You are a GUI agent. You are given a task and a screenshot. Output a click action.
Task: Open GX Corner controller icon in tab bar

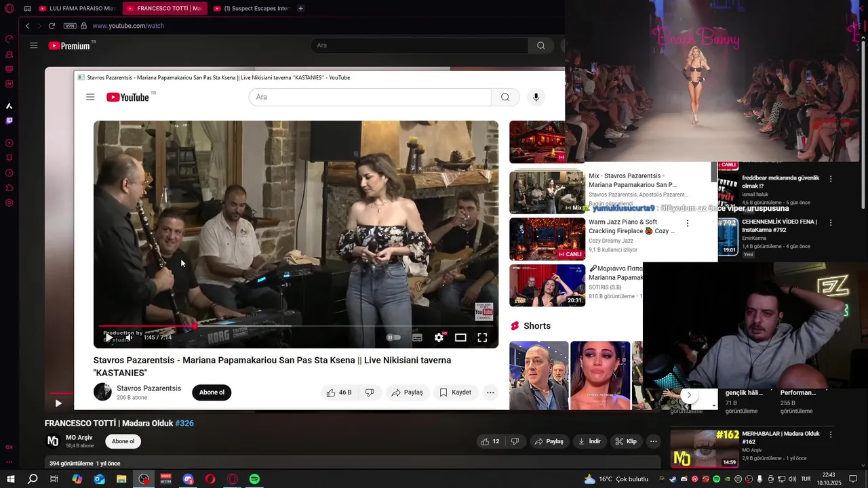(x=27, y=9)
